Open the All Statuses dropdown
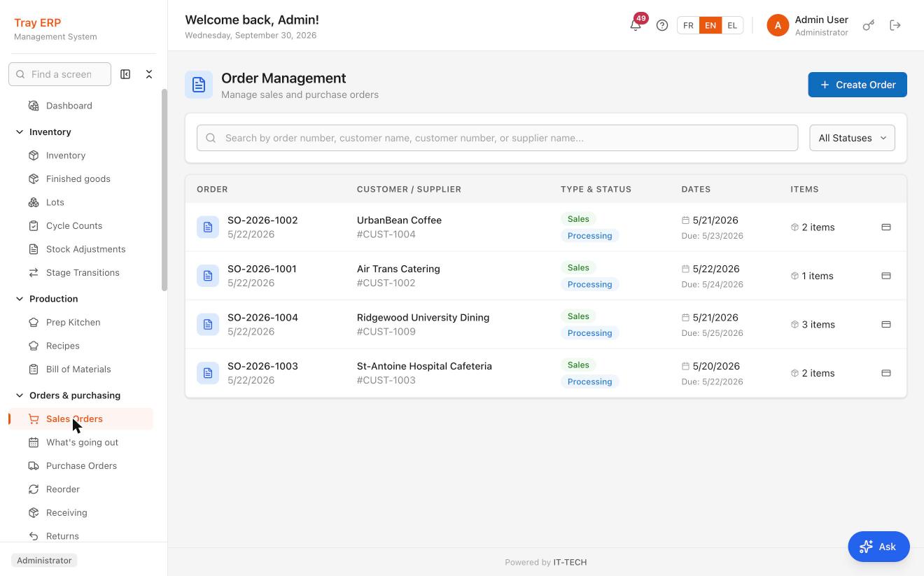The width and height of the screenshot is (924, 576). point(852,138)
